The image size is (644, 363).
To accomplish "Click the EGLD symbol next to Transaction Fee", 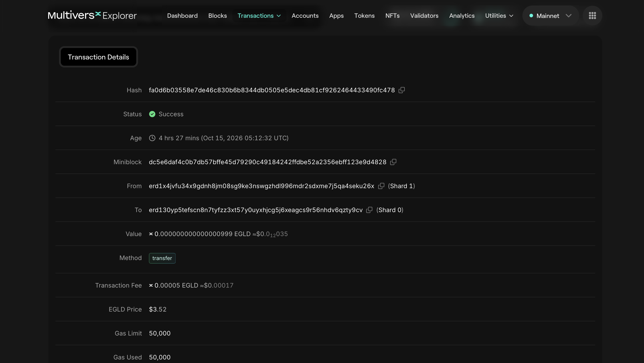I will tap(151, 285).
